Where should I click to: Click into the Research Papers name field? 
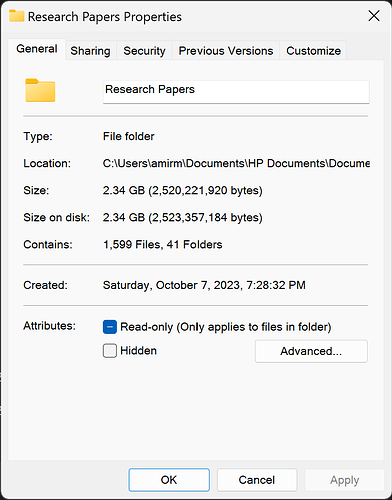[x=236, y=92]
